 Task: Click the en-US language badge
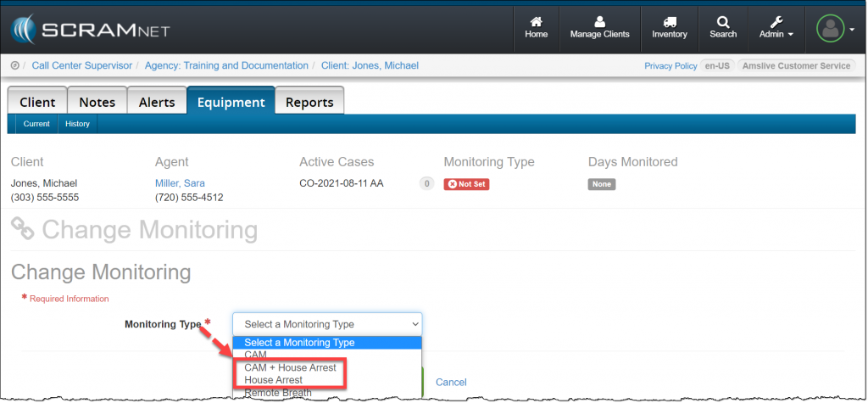[716, 66]
